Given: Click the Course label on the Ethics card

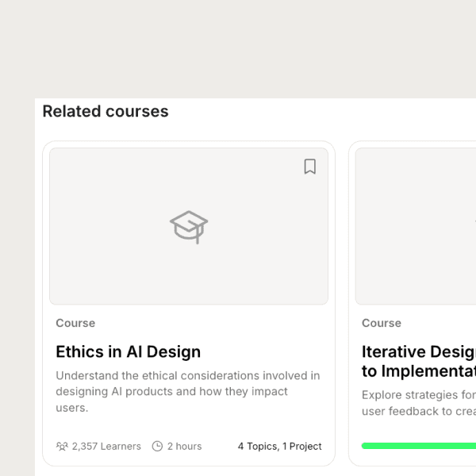Looking at the screenshot, I should pyautogui.click(x=75, y=323).
